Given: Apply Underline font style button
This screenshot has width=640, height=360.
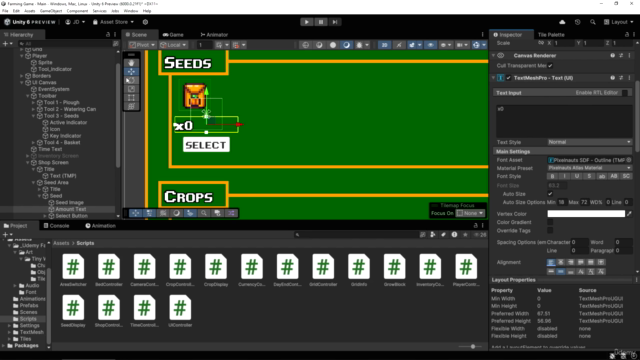Looking at the screenshot, I should click(x=577, y=176).
